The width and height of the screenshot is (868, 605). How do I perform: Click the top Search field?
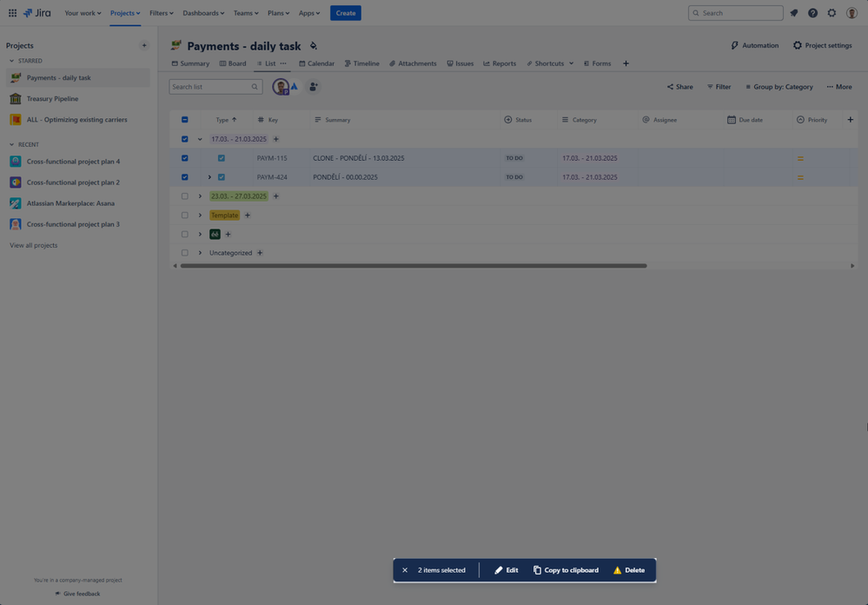pos(736,13)
